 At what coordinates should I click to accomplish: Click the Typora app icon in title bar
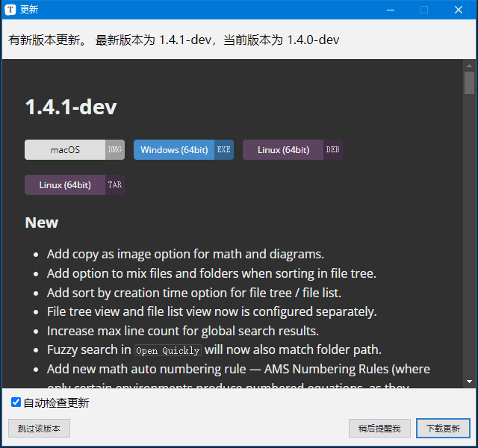10,10
